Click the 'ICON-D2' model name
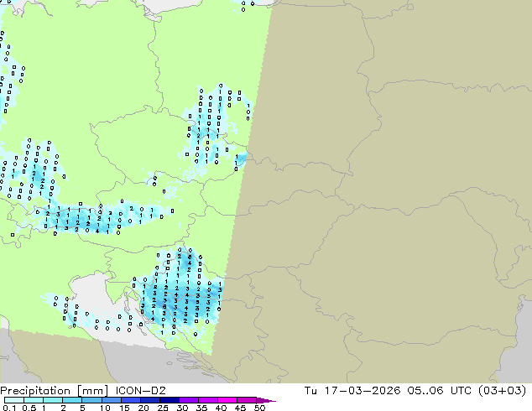532x411 pixels. coord(140,391)
